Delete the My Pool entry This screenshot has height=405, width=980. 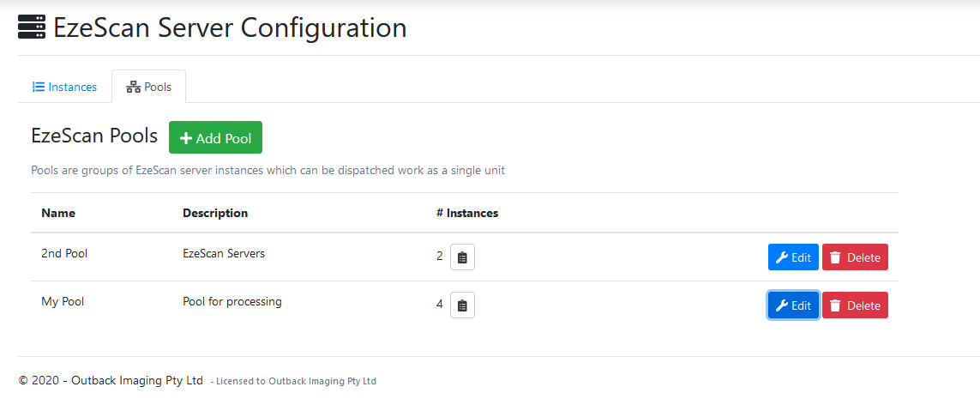coord(855,305)
